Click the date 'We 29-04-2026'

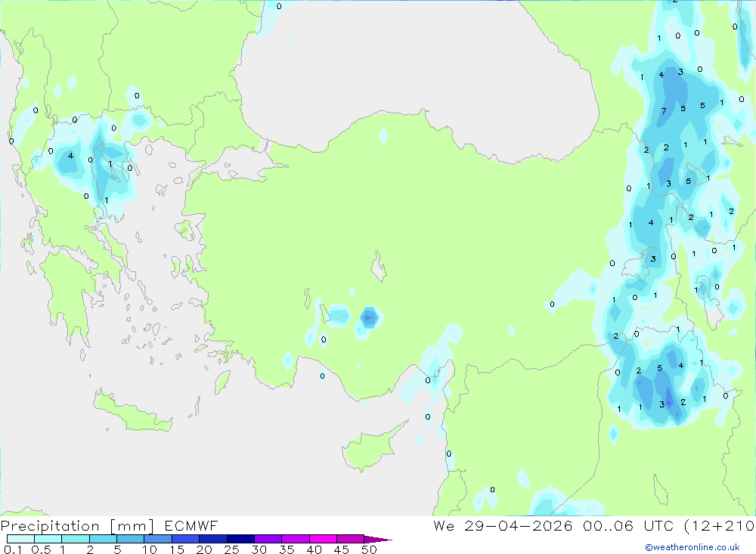point(503,525)
